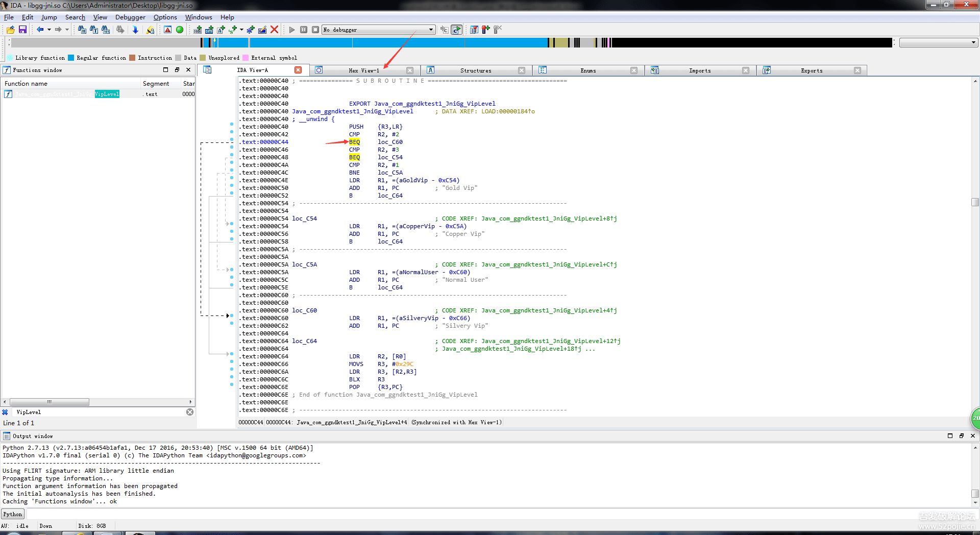Open the back-history dropdown arrow
Screen dimensions: 980x535
(x=49, y=30)
